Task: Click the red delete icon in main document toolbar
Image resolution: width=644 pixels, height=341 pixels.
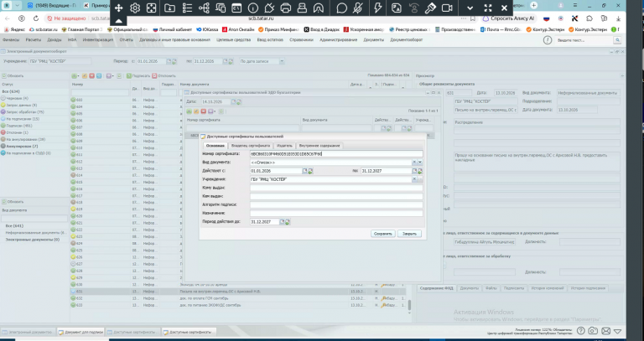Action: [91, 76]
